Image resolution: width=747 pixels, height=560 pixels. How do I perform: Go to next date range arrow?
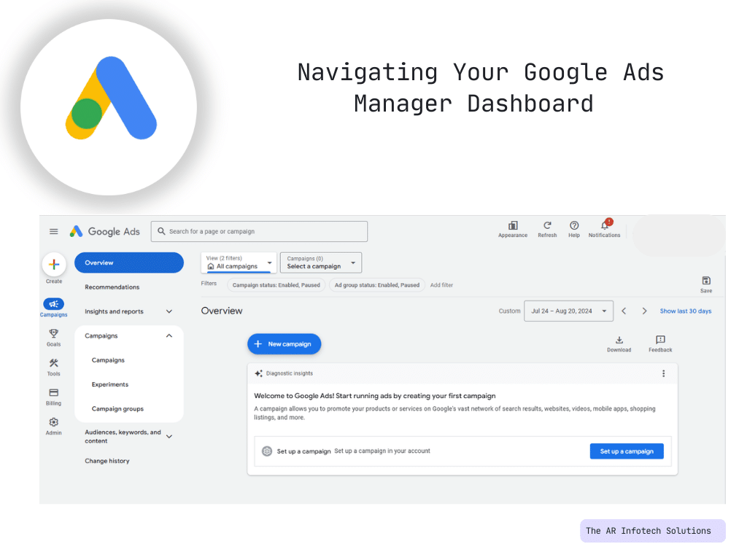click(x=645, y=311)
